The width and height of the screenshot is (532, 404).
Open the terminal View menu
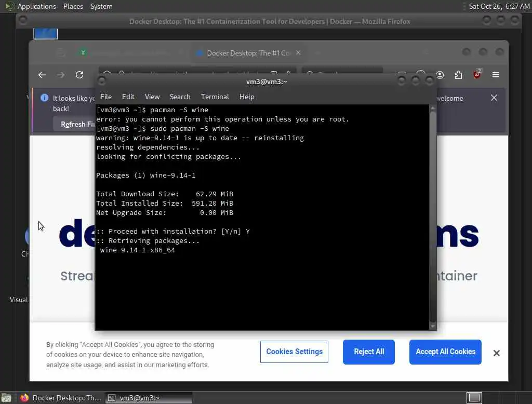pos(152,97)
